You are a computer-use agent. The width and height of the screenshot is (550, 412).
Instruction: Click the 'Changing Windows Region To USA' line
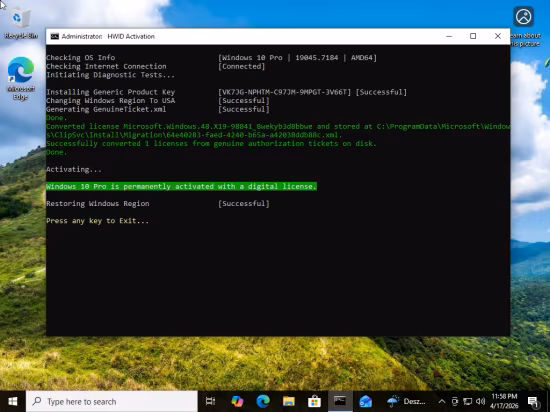click(110, 101)
